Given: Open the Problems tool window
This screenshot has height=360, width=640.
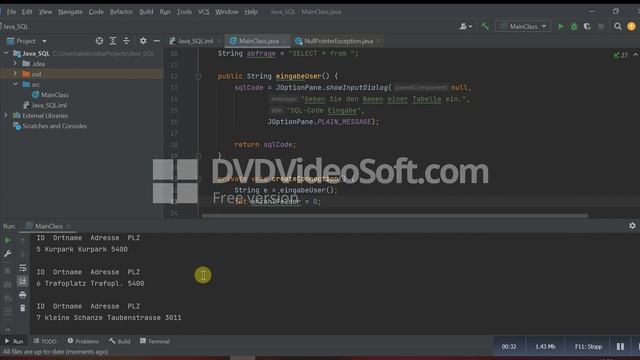Looking at the screenshot, I should pyautogui.click(x=83, y=341).
